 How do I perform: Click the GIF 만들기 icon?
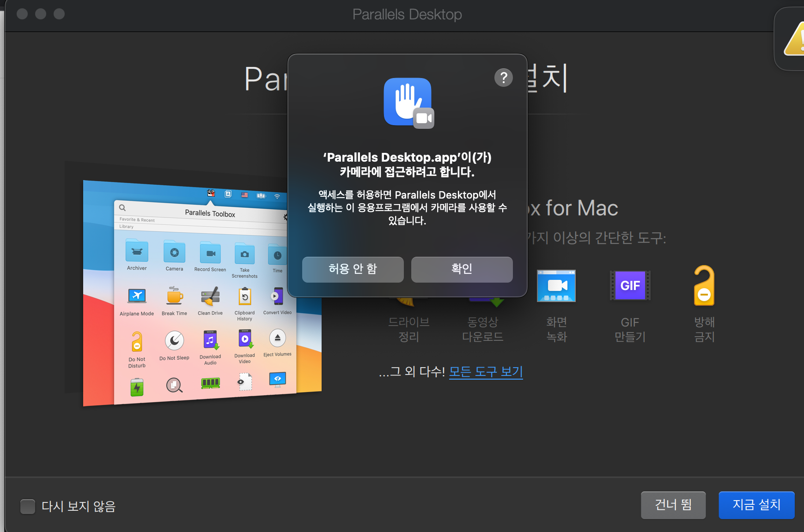tap(630, 285)
